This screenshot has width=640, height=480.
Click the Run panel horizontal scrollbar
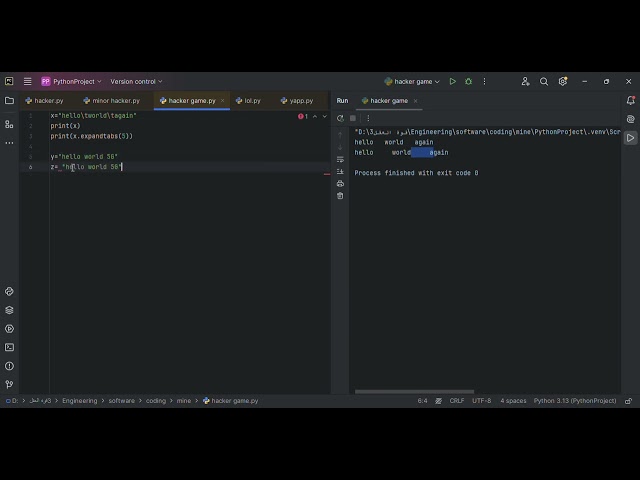pos(414,391)
